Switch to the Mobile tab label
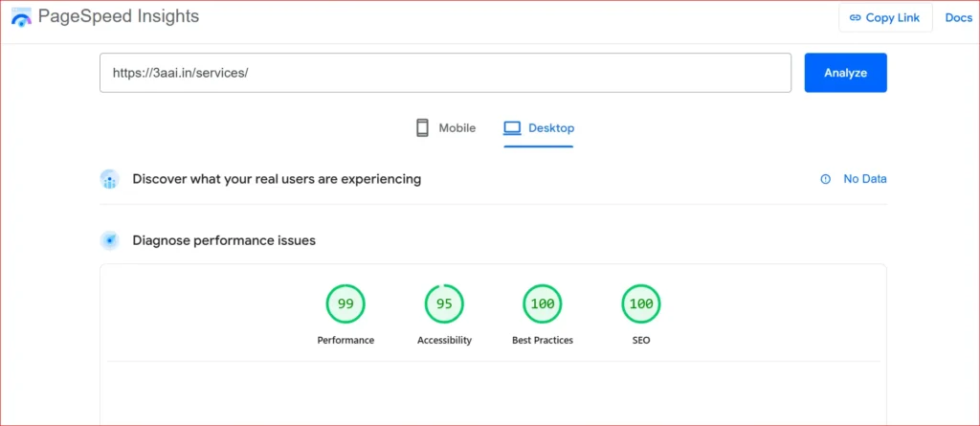 pos(457,128)
